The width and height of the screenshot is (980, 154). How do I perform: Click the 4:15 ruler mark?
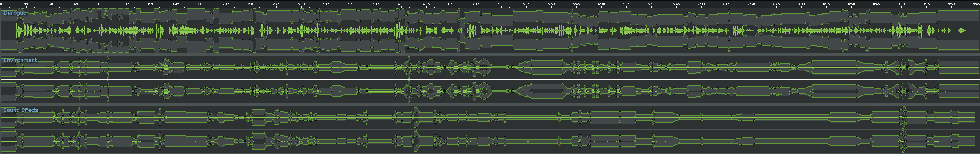click(426, 4)
